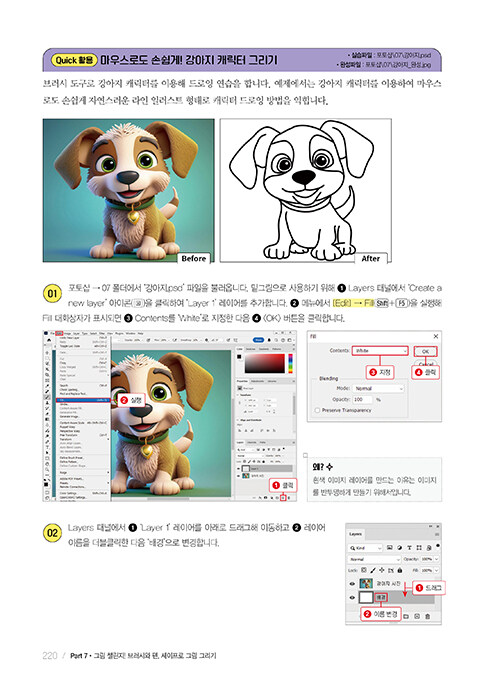Switch to the Layers panel tab
The width and height of the screenshot is (500, 684).
click(356, 534)
